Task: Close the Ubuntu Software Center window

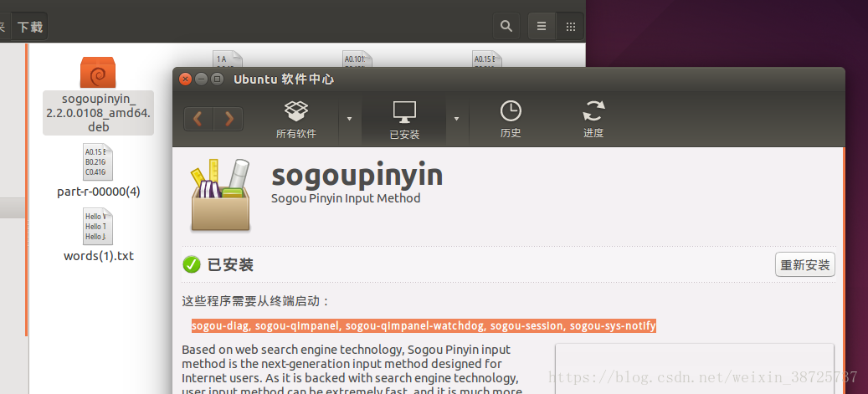Action: point(186,79)
